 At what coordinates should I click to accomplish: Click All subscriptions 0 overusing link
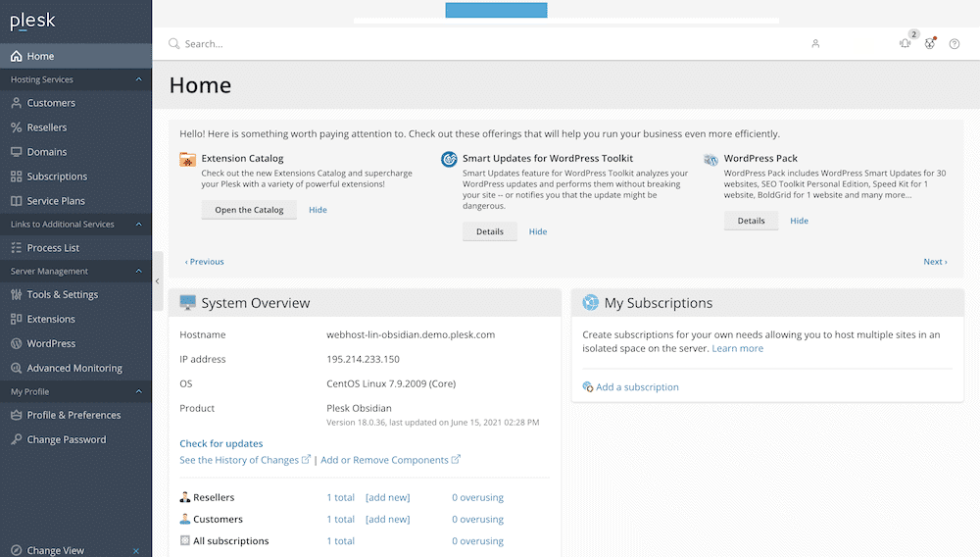pos(477,541)
